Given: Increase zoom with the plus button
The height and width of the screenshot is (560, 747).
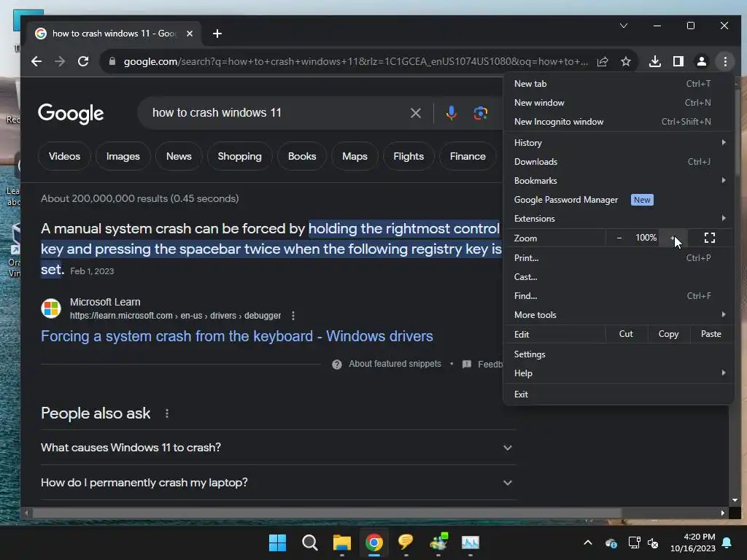Looking at the screenshot, I should coord(673,238).
